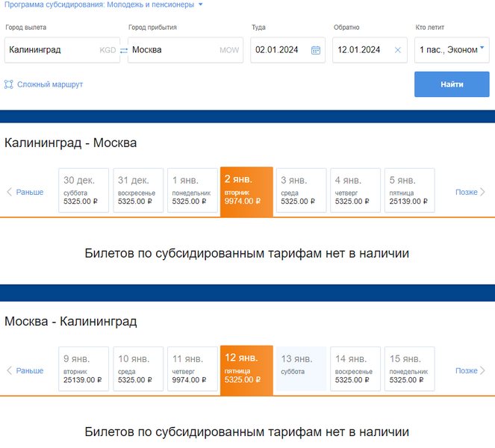Screen dimensions: 495x448
Task: Click the Москва - Калининград route heading
Action: 71,321
